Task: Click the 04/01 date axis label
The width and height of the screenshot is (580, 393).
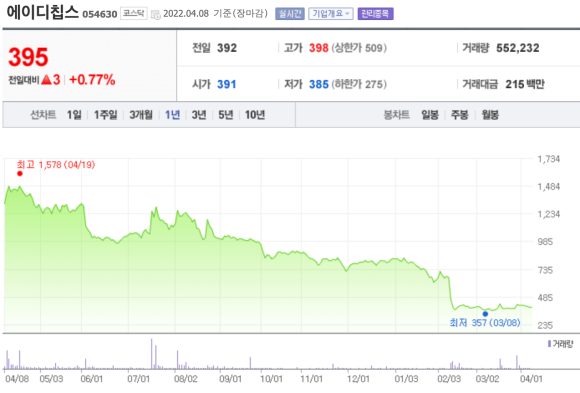Action: (x=531, y=379)
